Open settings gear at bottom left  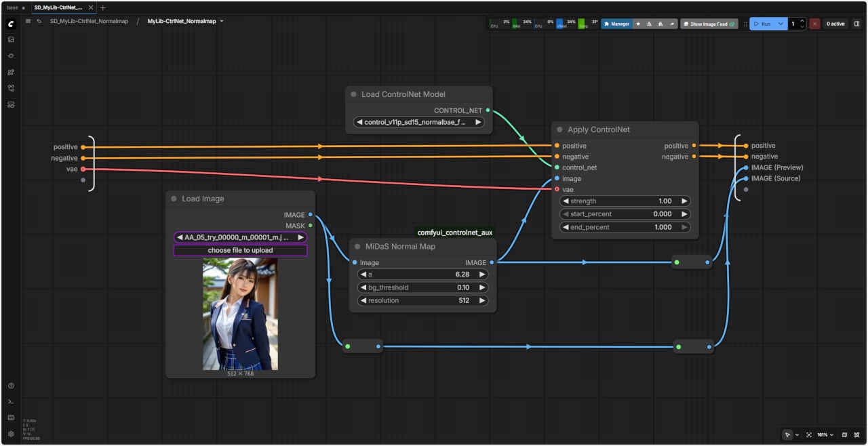11,434
